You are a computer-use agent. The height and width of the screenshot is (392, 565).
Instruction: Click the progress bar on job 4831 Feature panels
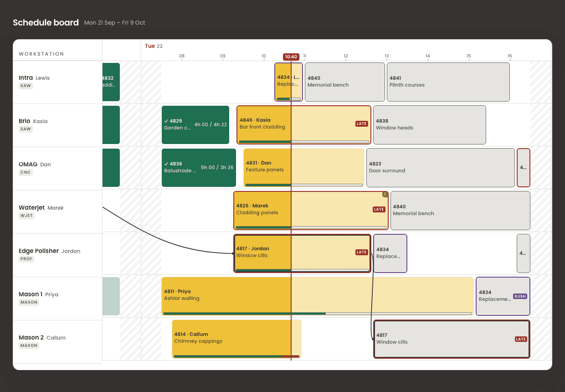click(304, 185)
